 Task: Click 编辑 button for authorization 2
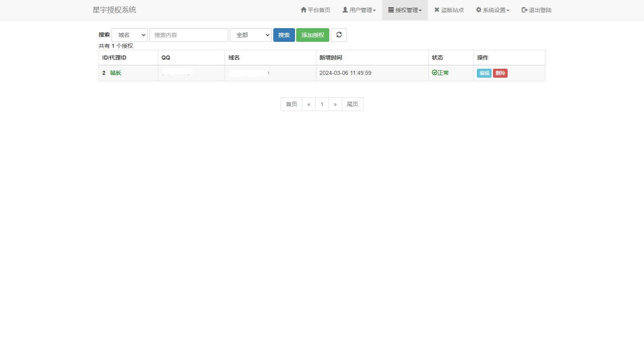tap(484, 73)
